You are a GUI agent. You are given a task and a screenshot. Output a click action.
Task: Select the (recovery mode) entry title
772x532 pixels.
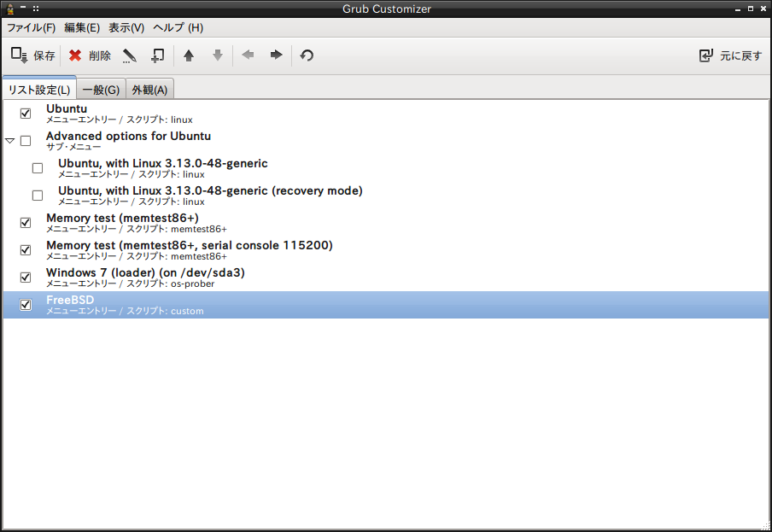click(210, 190)
